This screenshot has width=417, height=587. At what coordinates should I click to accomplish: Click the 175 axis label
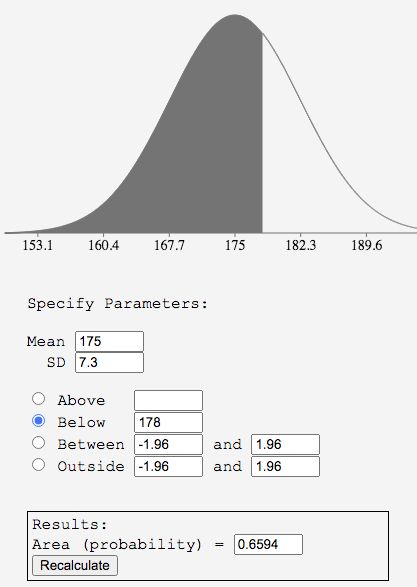click(235, 246)
